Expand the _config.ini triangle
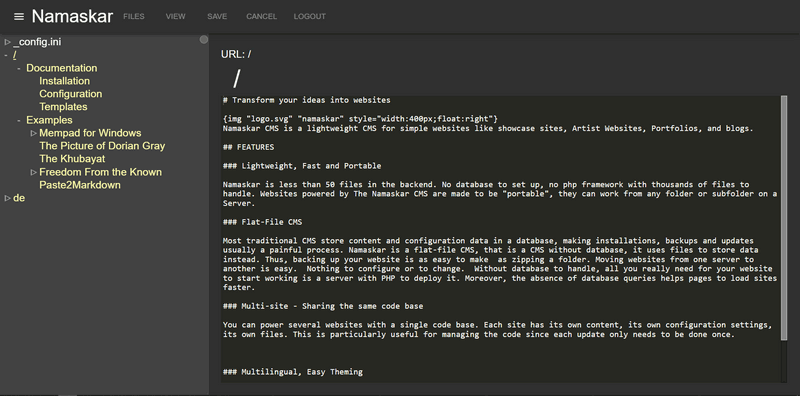The image size is (800, 396). pyautogui.click(x=7, y=42)
